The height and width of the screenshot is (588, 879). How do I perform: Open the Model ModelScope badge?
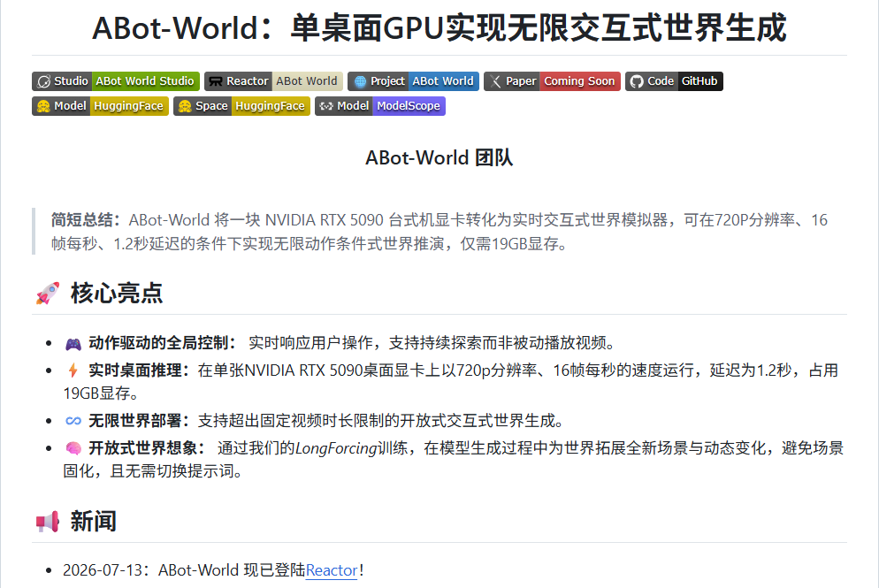(x=380, y=106)
